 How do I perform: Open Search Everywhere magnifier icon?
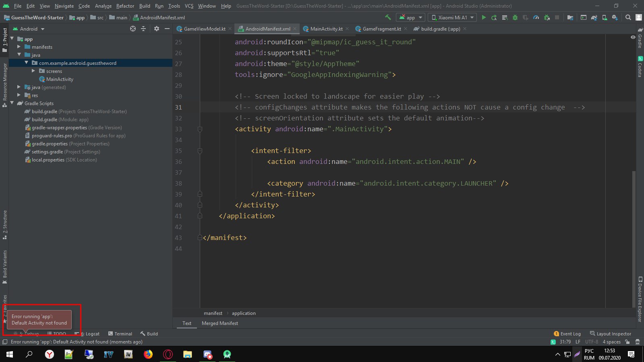[x=628, y=17]
